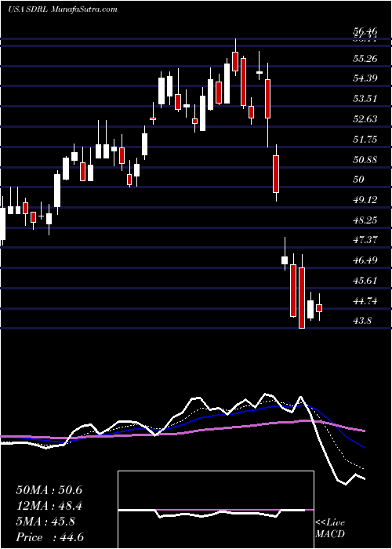Click the 50MA : 50.6 readout
The height and width of the screenshot is (549, 392).
point(49,490)
